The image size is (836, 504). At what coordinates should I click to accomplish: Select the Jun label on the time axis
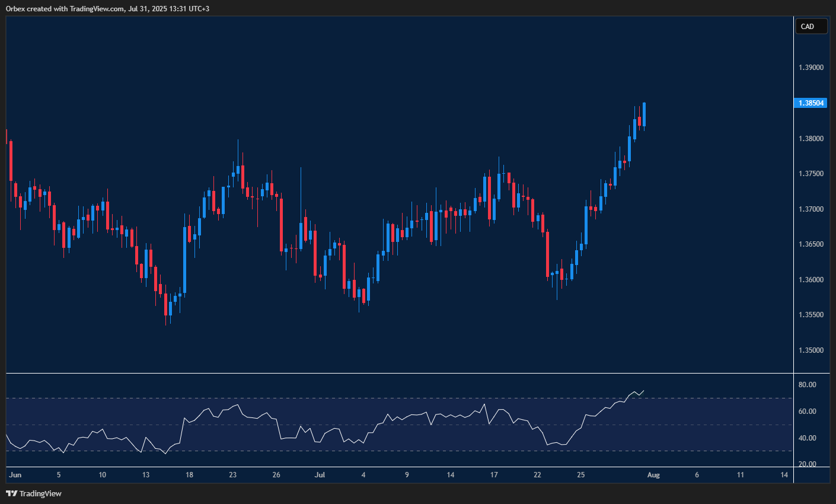[x=15, y=475]
